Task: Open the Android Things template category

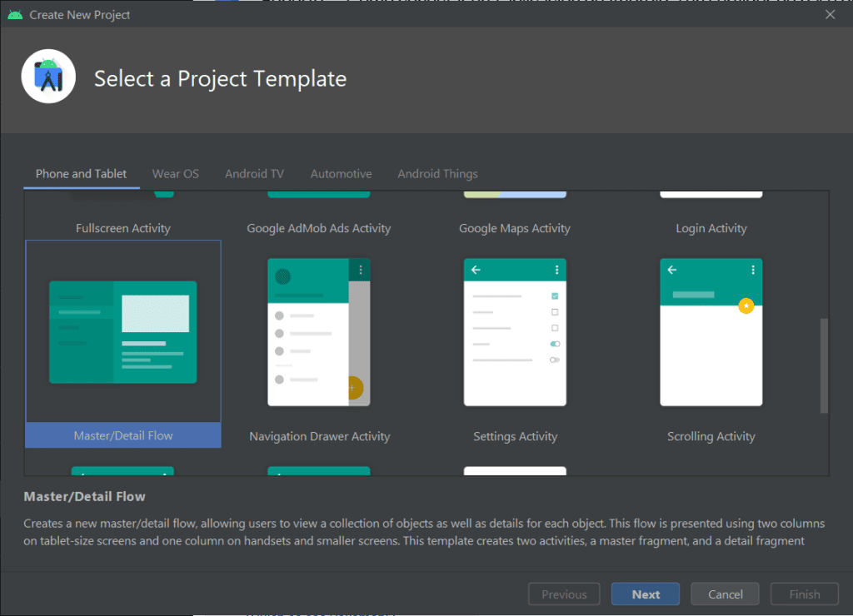Action: point(437,173)
